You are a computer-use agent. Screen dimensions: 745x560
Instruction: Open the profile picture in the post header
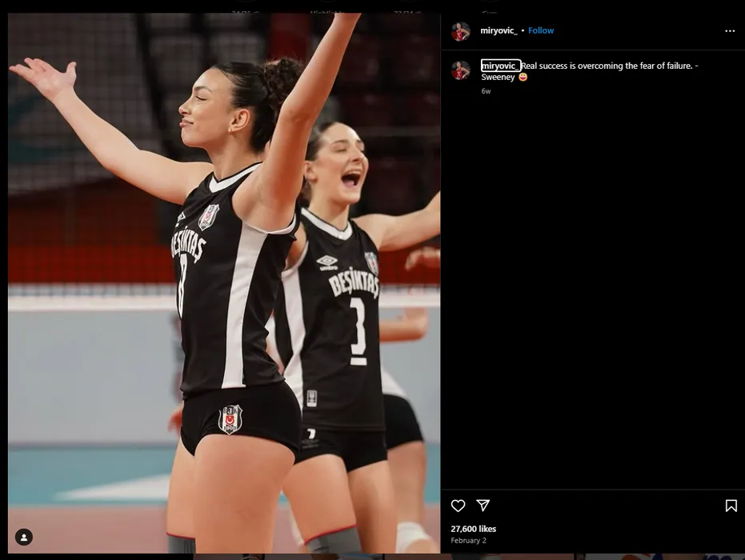(460, 31)
